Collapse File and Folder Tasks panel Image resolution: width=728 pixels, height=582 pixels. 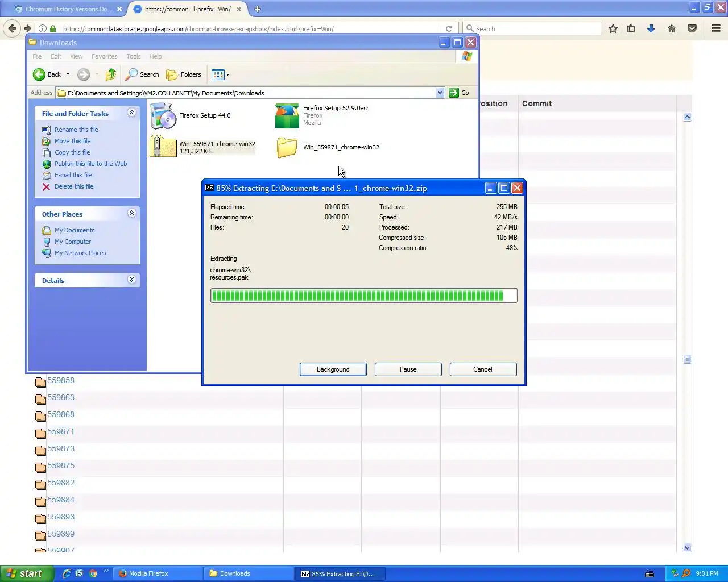[131, 113]
